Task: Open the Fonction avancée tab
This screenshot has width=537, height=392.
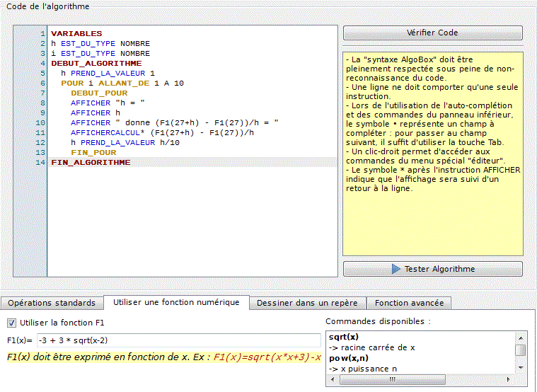Action: point(409,303)
